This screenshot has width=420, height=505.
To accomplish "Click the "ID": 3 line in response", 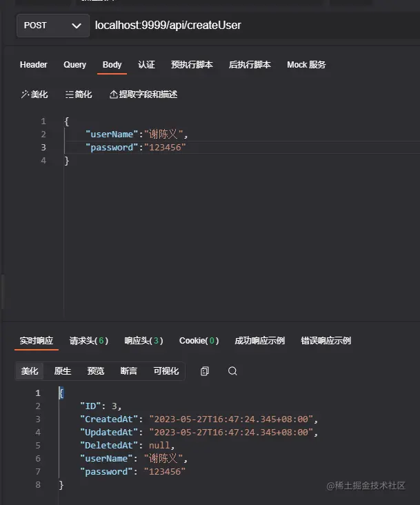I will point(101,406).
